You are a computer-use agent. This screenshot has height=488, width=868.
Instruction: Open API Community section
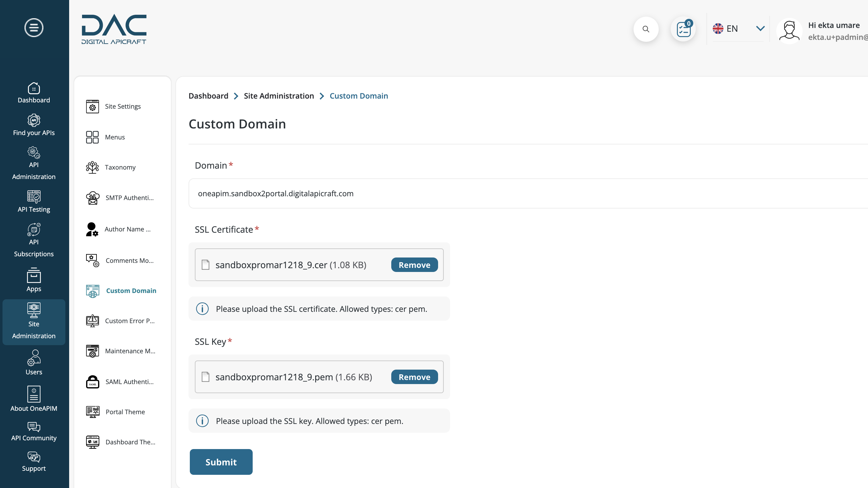tap(34, 432)
